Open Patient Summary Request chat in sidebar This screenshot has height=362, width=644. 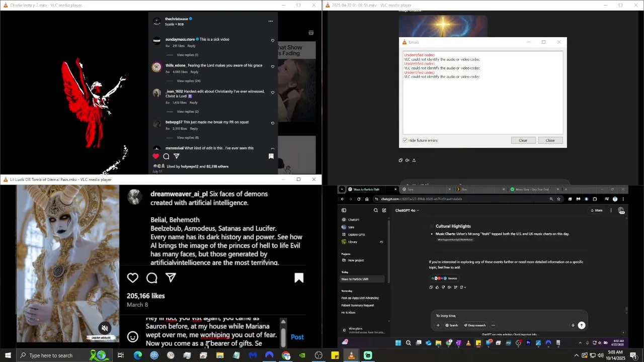pyautogui.click(x=358, y=305)
